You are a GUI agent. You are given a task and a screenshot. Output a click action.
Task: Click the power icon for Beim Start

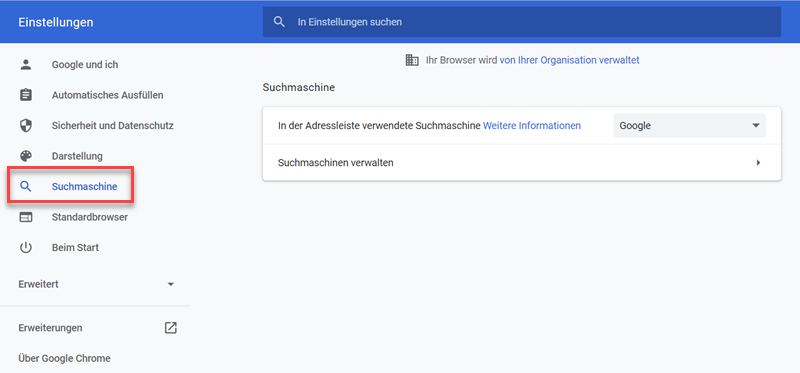click(26, 248)
